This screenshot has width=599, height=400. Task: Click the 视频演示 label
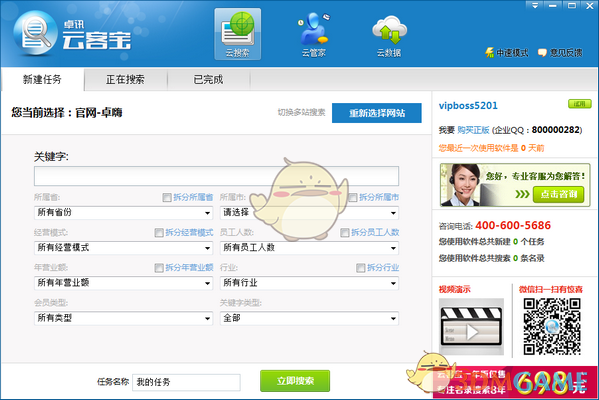tap(455, 290)
